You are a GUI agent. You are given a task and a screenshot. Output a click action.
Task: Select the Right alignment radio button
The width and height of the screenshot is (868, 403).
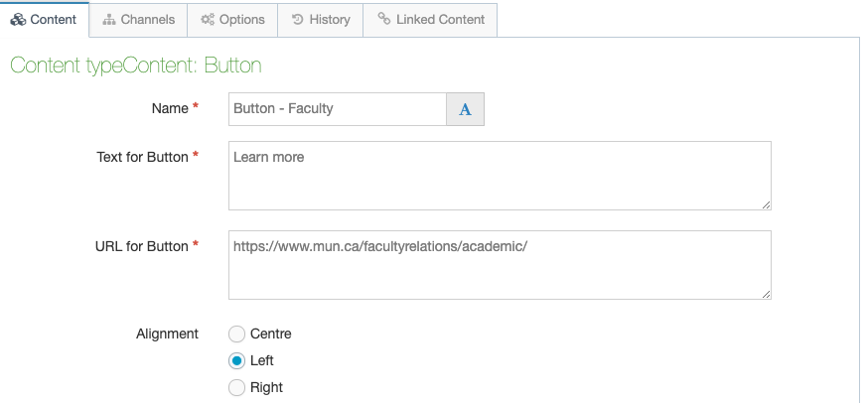coord(236,388)
